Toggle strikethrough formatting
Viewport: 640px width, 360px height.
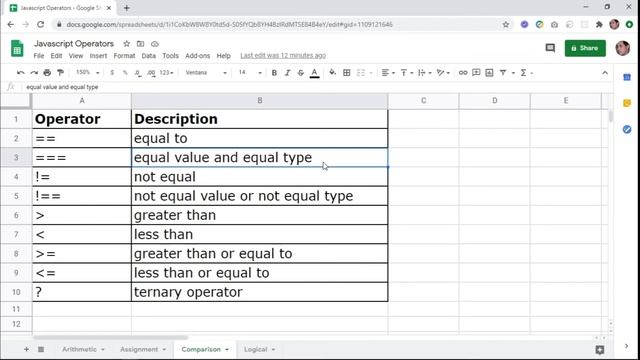click(x=300, y=73)
